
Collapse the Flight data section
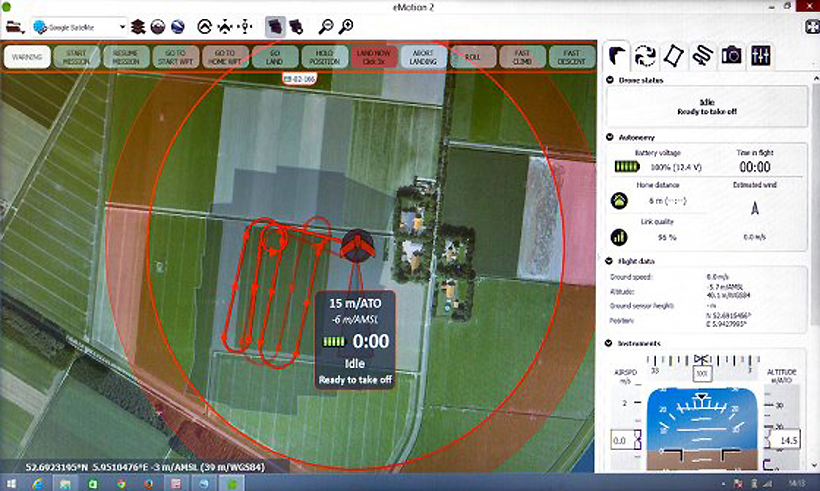[610, 262]
